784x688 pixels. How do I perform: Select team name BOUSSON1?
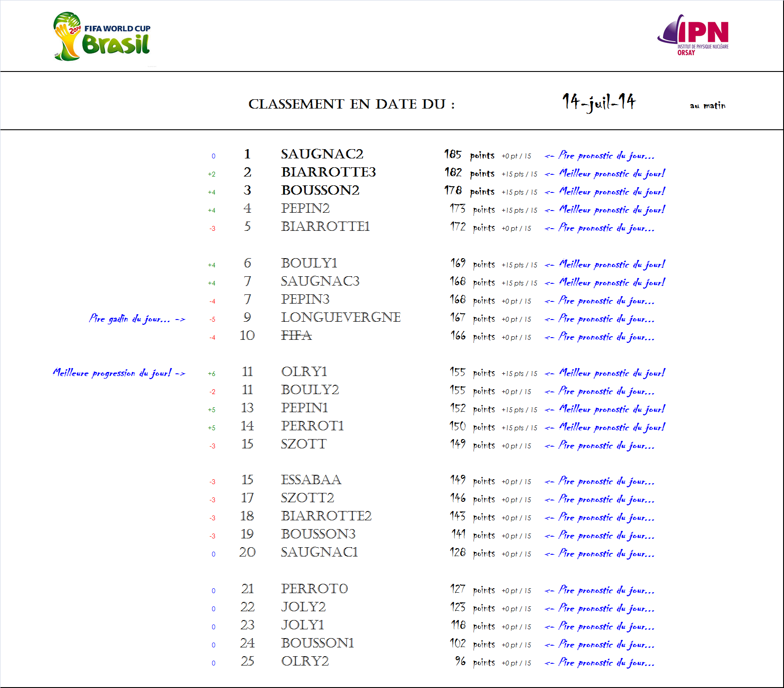click(318, 643)
